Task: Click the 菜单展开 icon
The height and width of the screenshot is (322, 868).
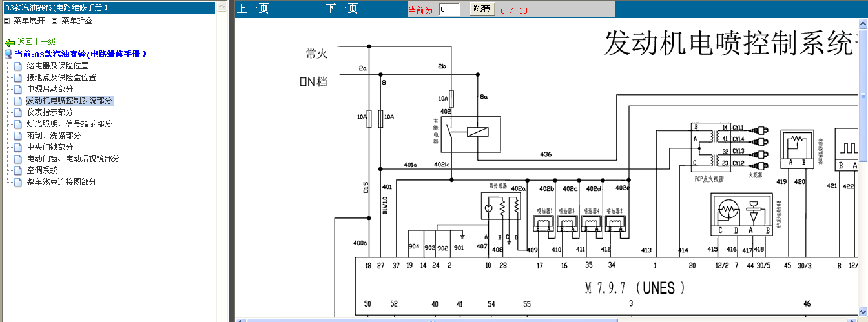Action: 7,21
